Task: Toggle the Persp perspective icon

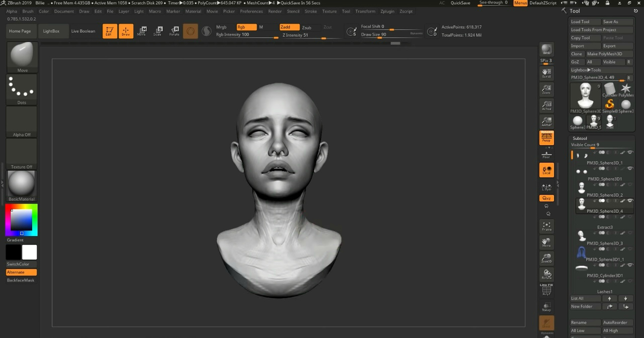Action: [x=546, y=138]
